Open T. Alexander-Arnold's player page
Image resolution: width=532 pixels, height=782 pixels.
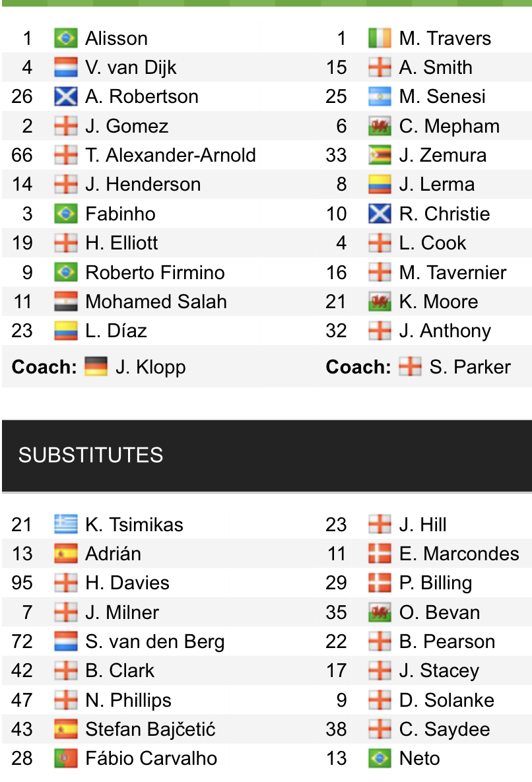pos(170,155)
